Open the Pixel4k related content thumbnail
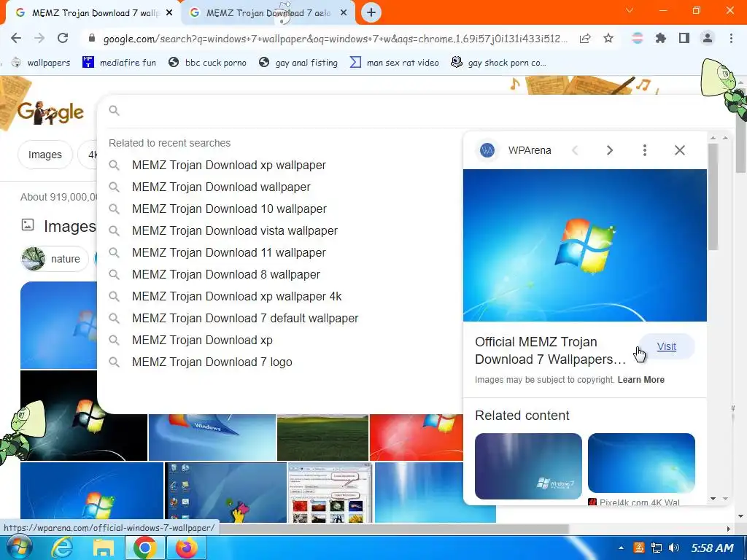This screenshot has width=747, height=560. coord(641,463)
